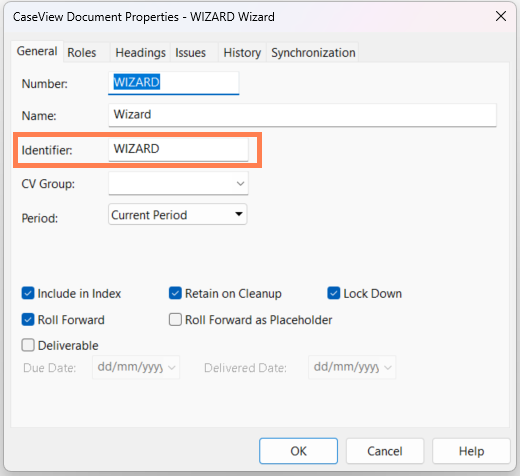Image resolution: width=520 pixels, height=476 pixels.
Task: Go to the Synchronization tab
Action: (x=313, y=53)
